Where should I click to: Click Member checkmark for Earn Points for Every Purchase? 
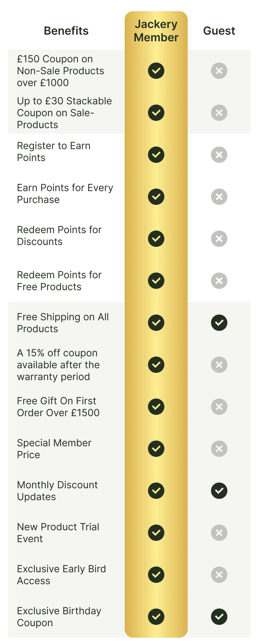point(156,197)
